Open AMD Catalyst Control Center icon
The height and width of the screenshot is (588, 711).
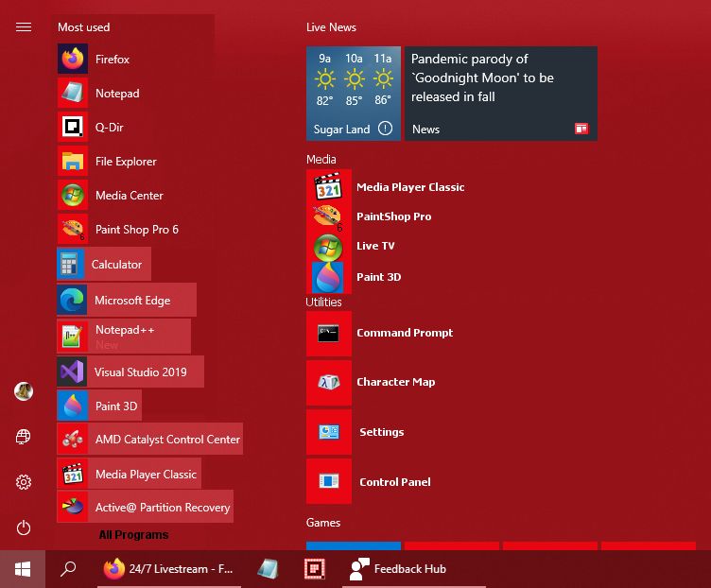[x=73, y=439]
